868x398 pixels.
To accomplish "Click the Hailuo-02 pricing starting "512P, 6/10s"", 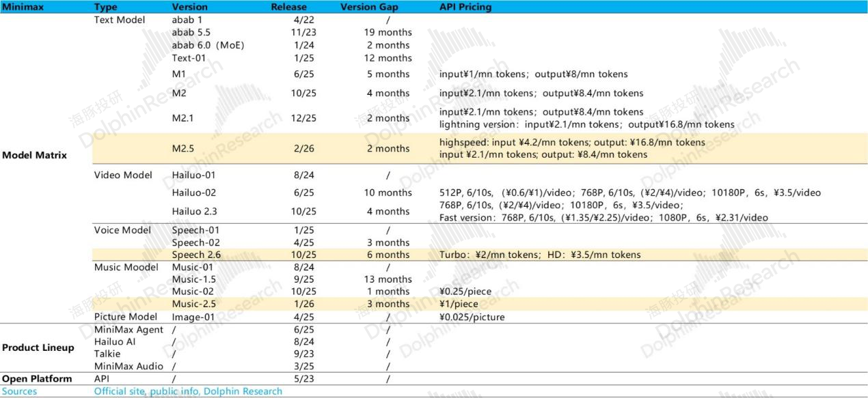I will (x=630, y=193).
